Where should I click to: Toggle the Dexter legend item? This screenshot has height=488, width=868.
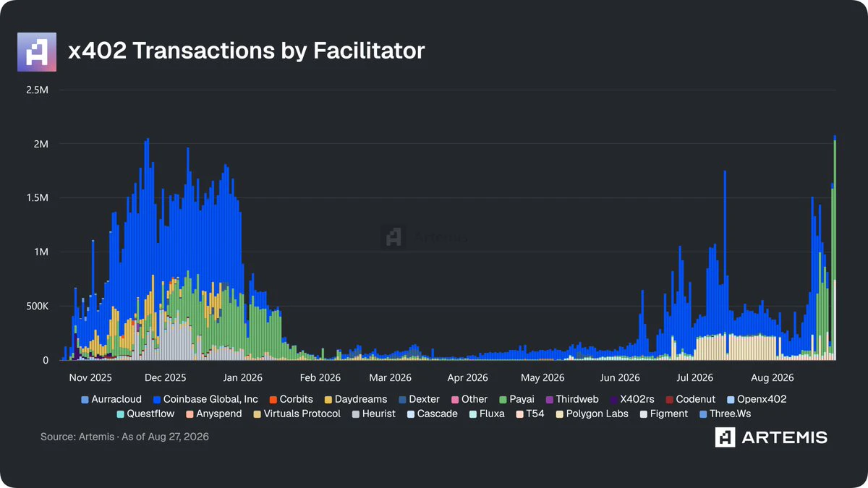pos(419,399)
